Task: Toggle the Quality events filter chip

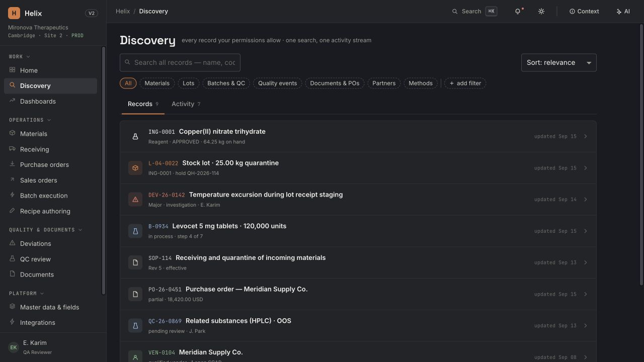Action: (278, 83)
